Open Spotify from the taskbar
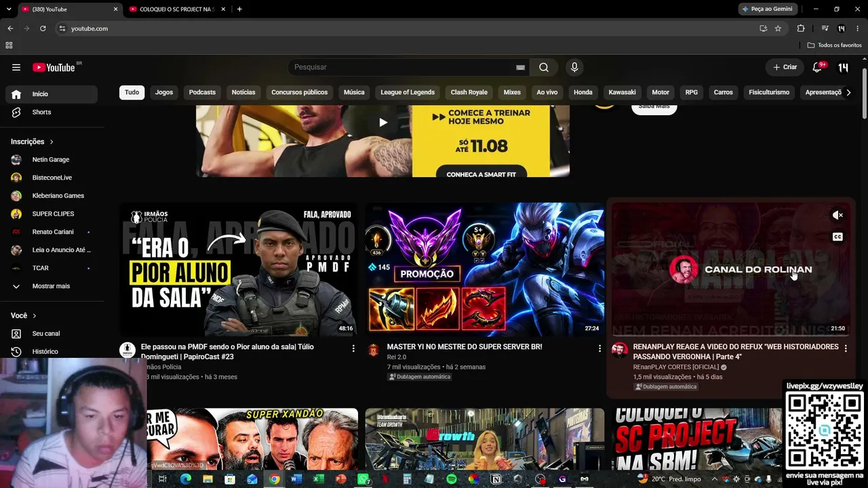The image size is (868, 488). (x=452, y=479)
